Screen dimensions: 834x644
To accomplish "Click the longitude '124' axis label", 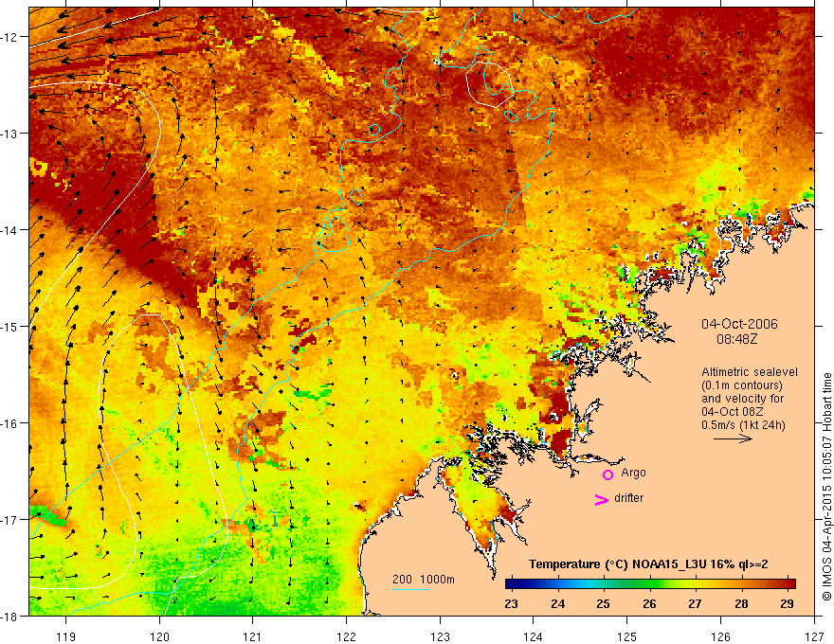I will click(534, 636).
